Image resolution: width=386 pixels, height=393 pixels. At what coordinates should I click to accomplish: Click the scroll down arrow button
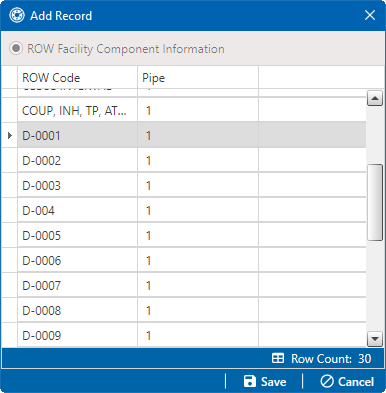375,339
